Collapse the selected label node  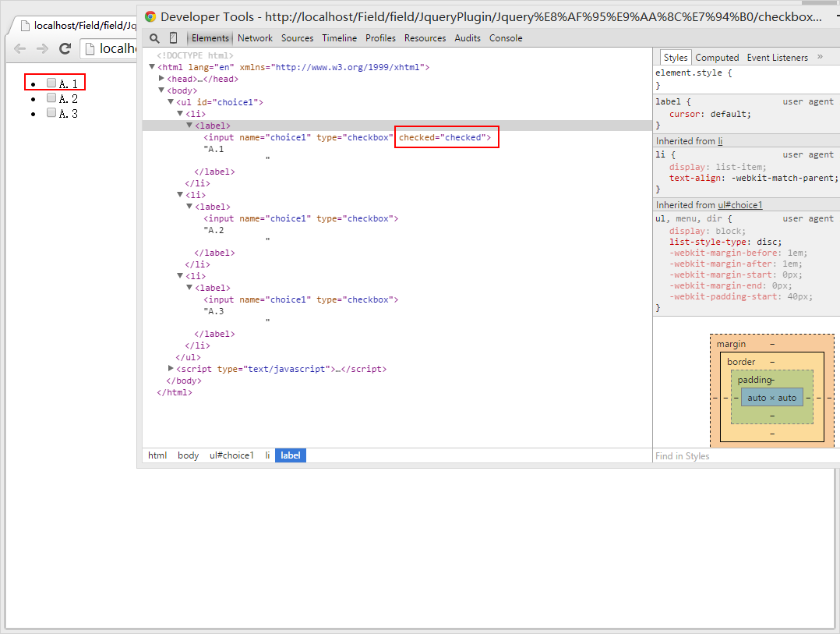coord(189,125)
